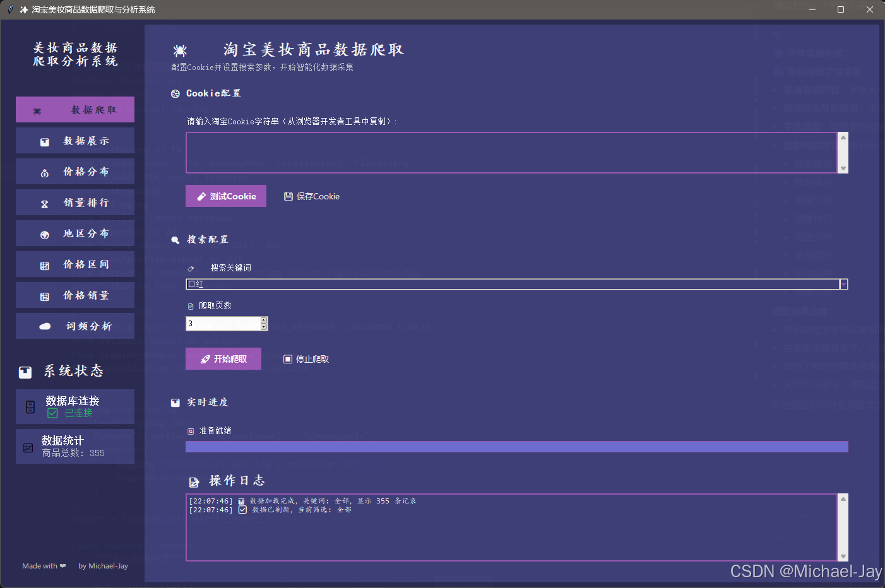
Task: Open the 销量排行 sidebar section
Action: coord(75,203)
